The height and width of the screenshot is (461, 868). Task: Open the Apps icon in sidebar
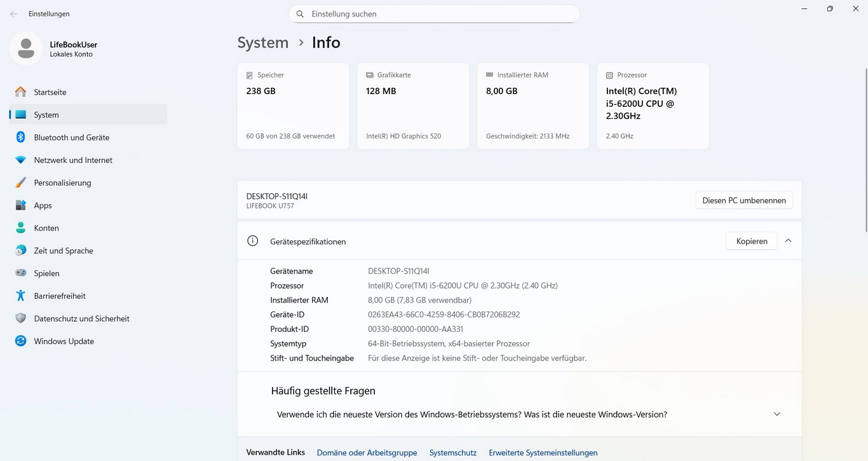click(x=21, y=205)
